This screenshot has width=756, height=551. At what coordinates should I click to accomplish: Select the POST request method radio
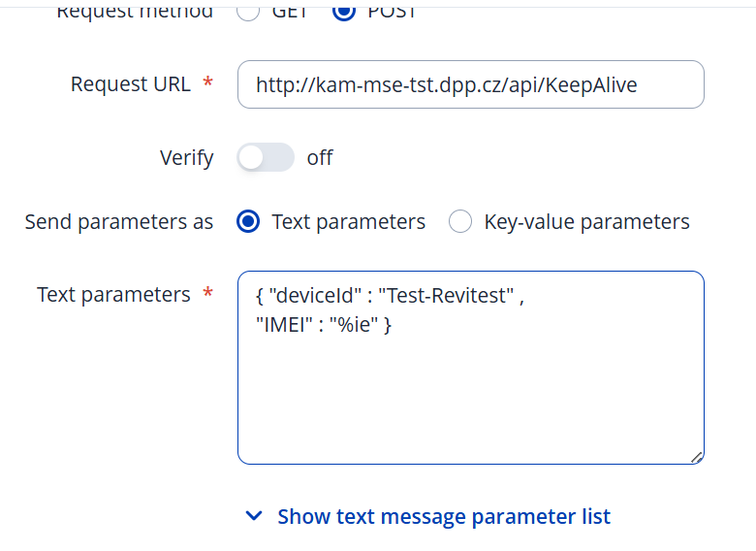point(345,12)
